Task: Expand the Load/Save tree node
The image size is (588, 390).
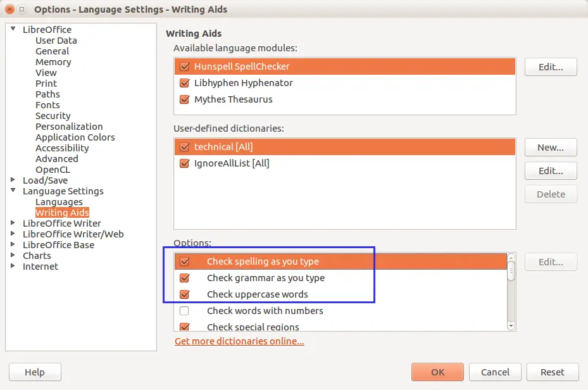Action: coord(13,180)
